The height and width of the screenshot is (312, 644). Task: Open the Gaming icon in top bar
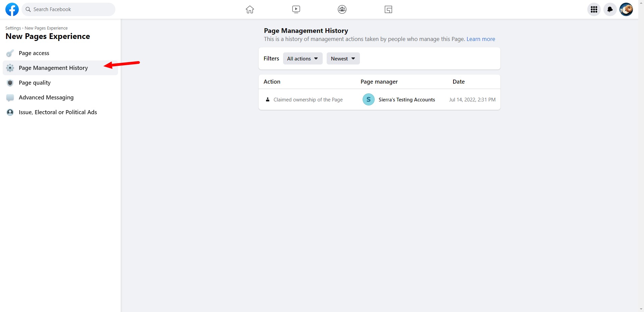click(x=388, y=9)
